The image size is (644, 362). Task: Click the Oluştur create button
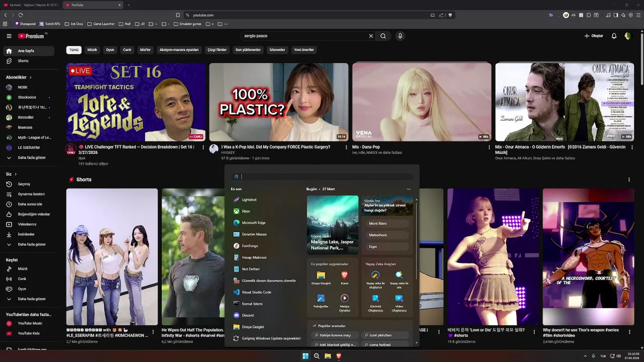tap(594, 36)
